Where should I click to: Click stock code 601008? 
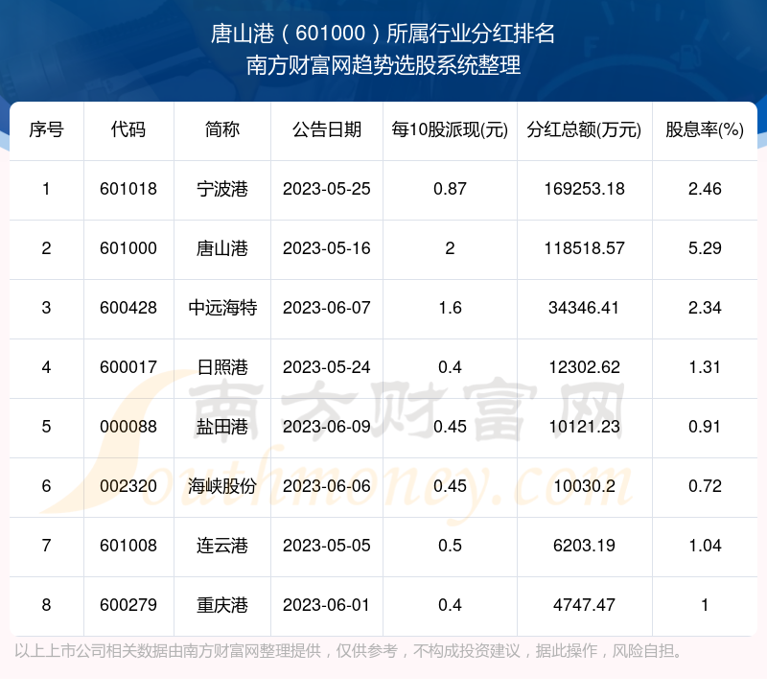(128, 546)
